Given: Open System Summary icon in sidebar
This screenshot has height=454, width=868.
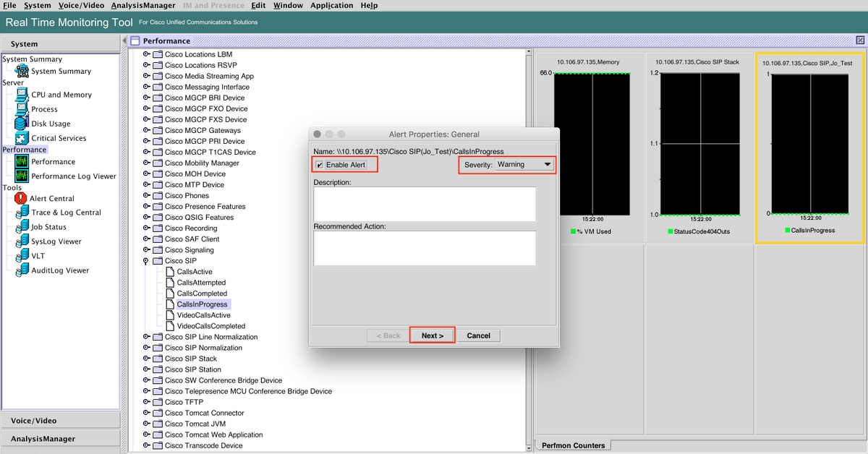Looking at the screenshot, I should [x=22, y=71].
